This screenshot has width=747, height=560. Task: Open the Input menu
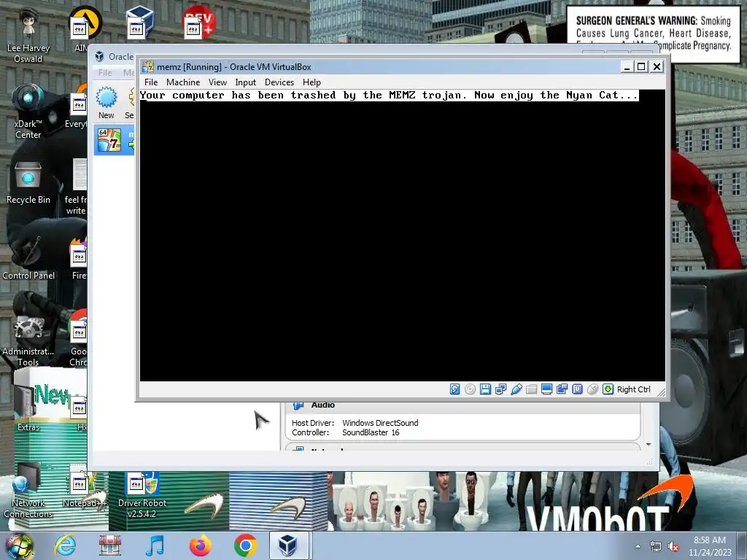[x=245, y=82]
